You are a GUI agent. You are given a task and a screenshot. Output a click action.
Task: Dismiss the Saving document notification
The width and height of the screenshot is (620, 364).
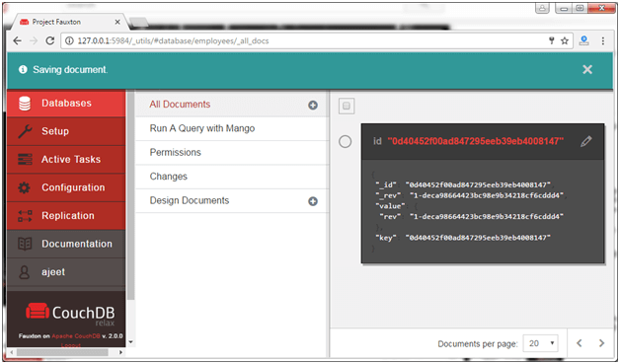tap(587, 70)
